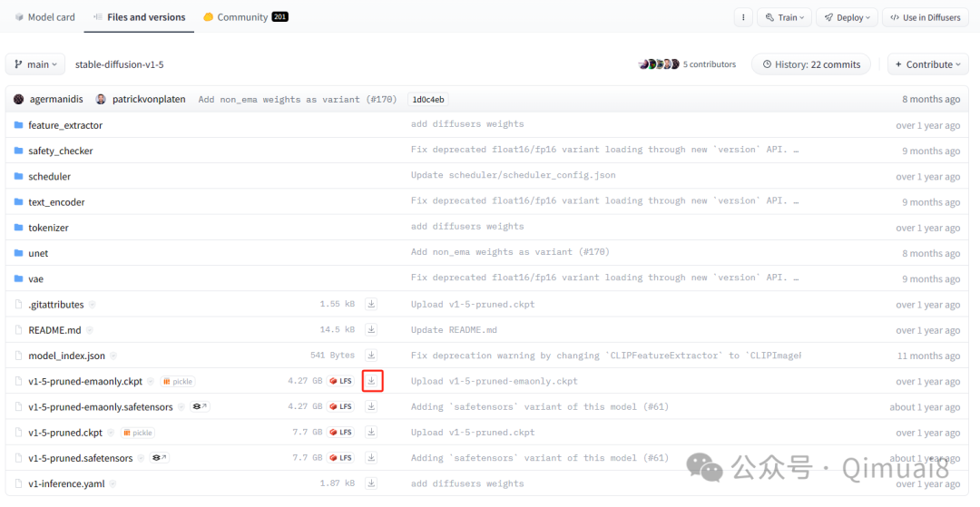Image resolution: width=980 pixels, height=507 pixels.
Task: Open README.md file
Action: coord(55,329)
